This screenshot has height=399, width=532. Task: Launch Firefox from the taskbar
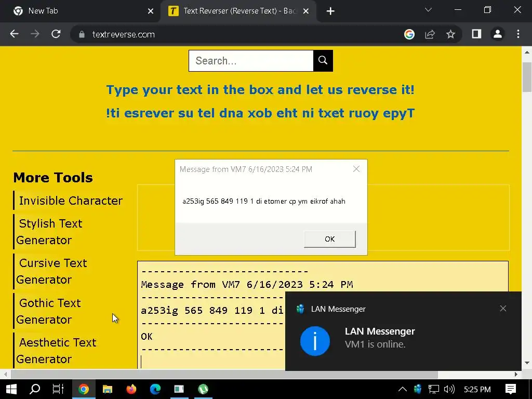[x=131, y=389]
